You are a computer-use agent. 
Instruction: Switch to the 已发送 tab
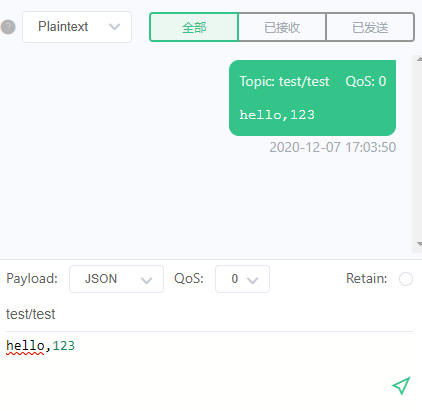tap(370, 27)
